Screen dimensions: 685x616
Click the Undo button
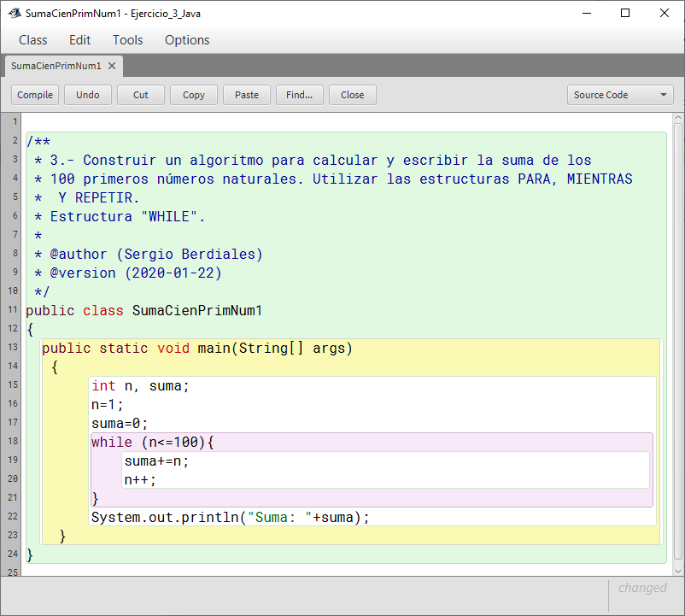tap(88, 95)
